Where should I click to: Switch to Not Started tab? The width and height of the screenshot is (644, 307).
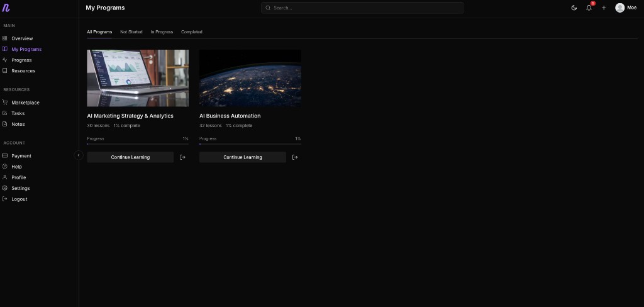point(131,32)
